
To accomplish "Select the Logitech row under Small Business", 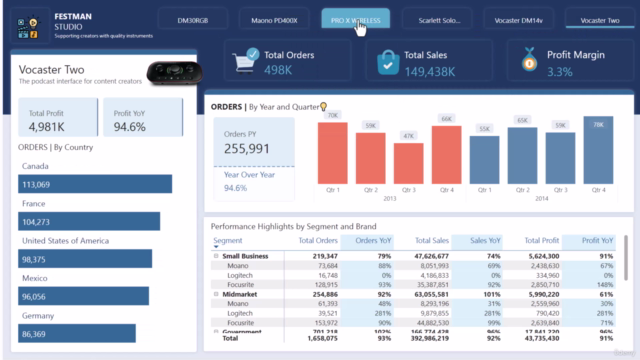I will [x=413, y=276].
